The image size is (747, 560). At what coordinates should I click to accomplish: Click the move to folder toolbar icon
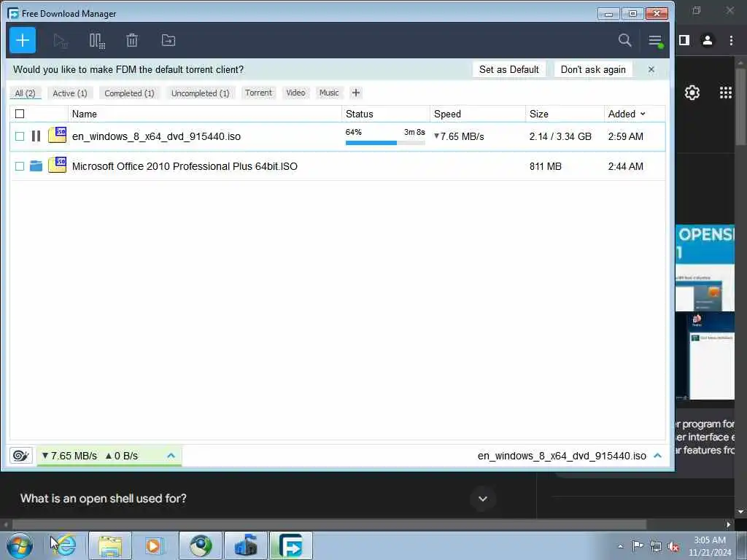[169, 41]
